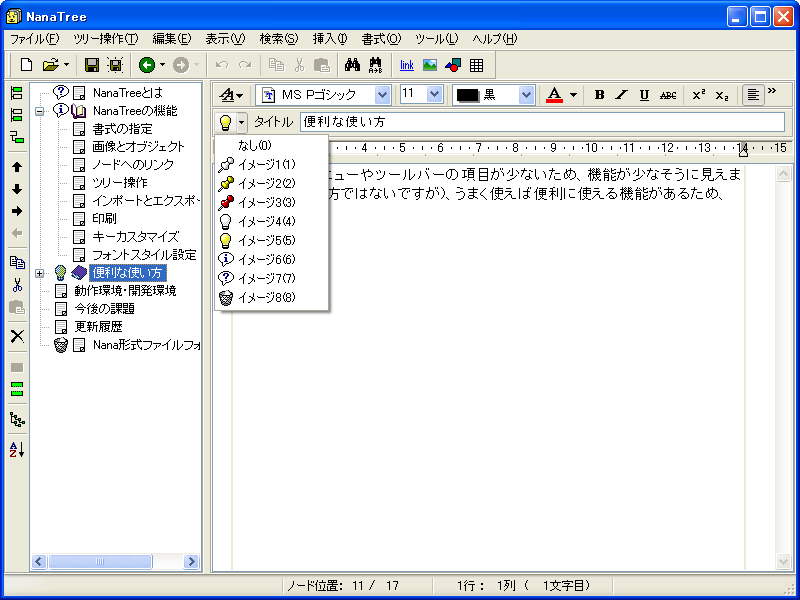Select イメージ2(2) yellow pin entry
Viewport: 800px width, 600px height.
tap(271, 184)
